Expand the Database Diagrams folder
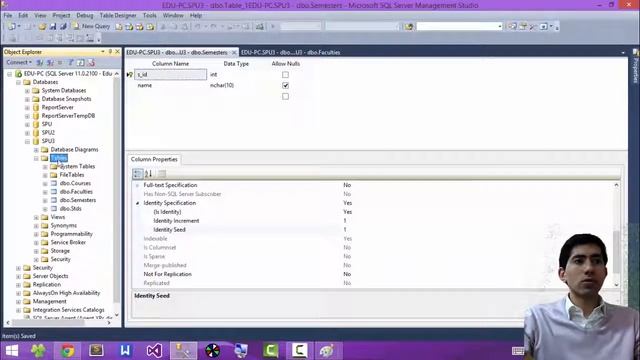 (x=36, y=150)
